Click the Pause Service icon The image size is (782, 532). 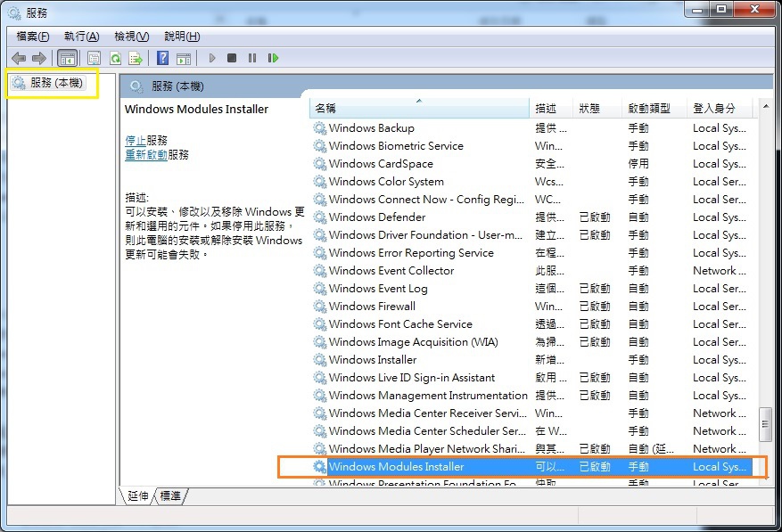252,58
